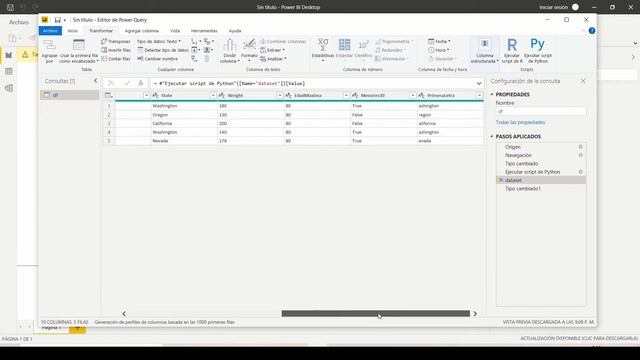Screen dimensions: 640x360
Task: Click gear icon of Ejecutar script de Python step
Action: (x=580, y=172)
